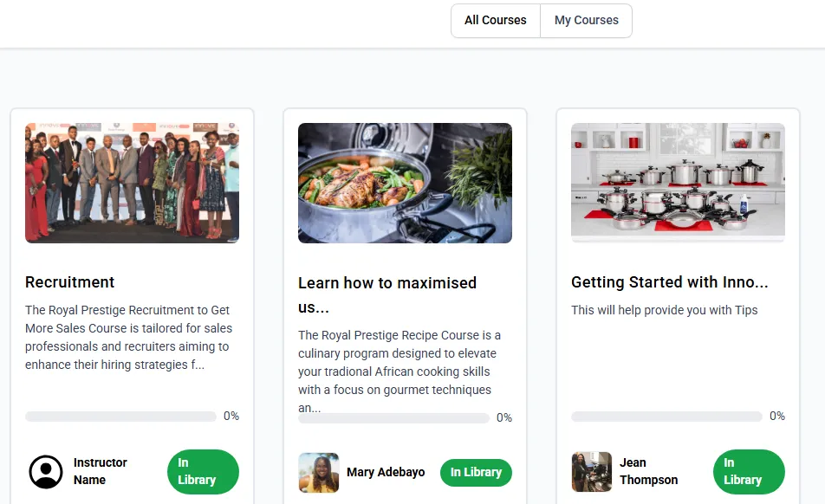Viewport: 825px width, 504px height.
Task: Click the 'Learn how to maximised us...' title
Action: (x=387, y=294)
